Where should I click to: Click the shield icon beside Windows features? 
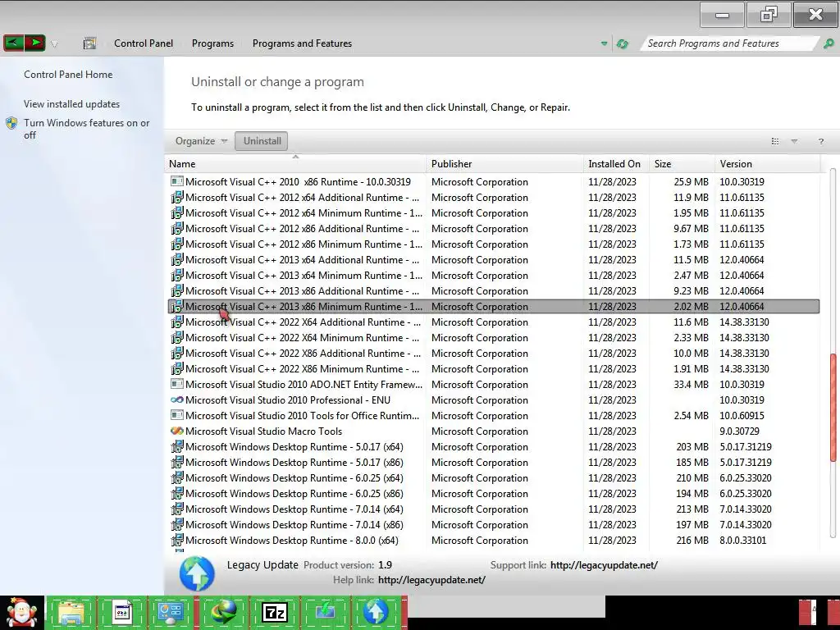tap(11, 123)
